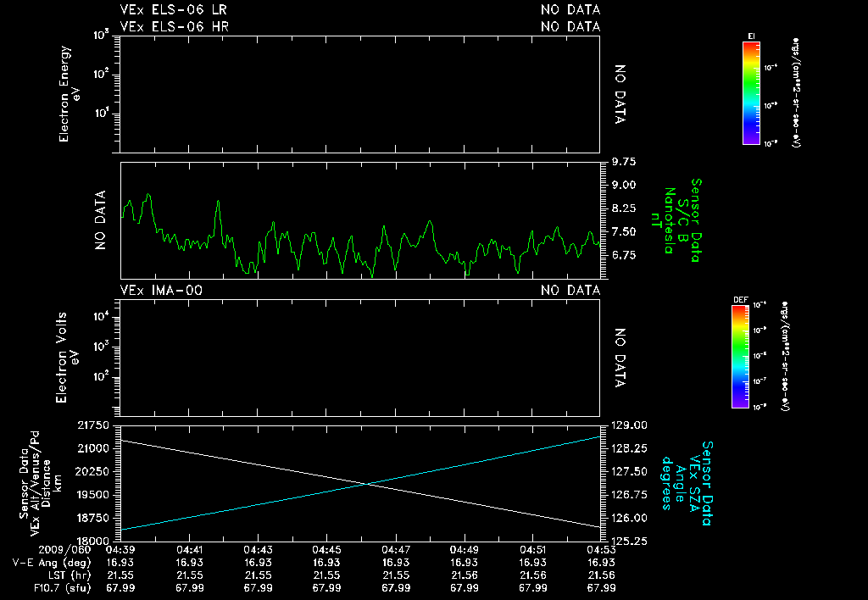Click the 04:43 time label
The image size is (868, 600).
258,550
